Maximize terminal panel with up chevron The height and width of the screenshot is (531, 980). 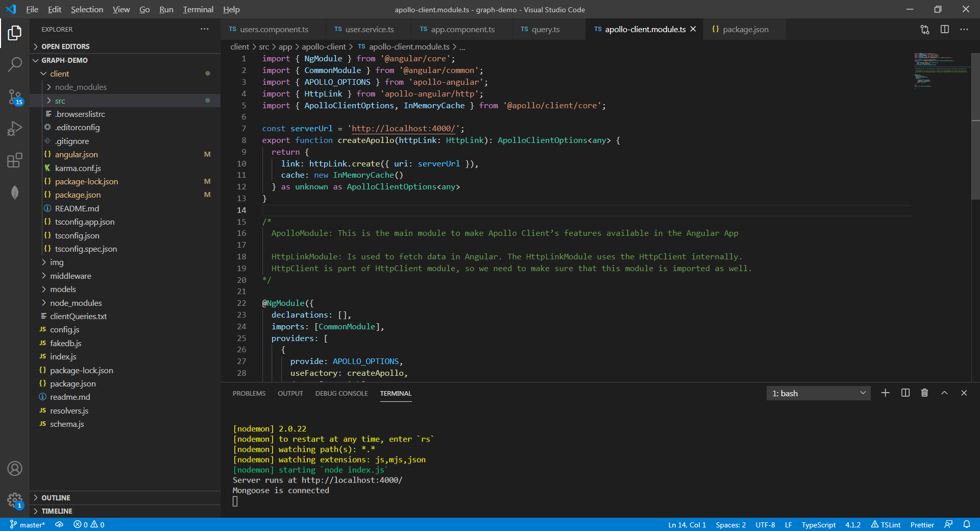(x=944, y=393)
